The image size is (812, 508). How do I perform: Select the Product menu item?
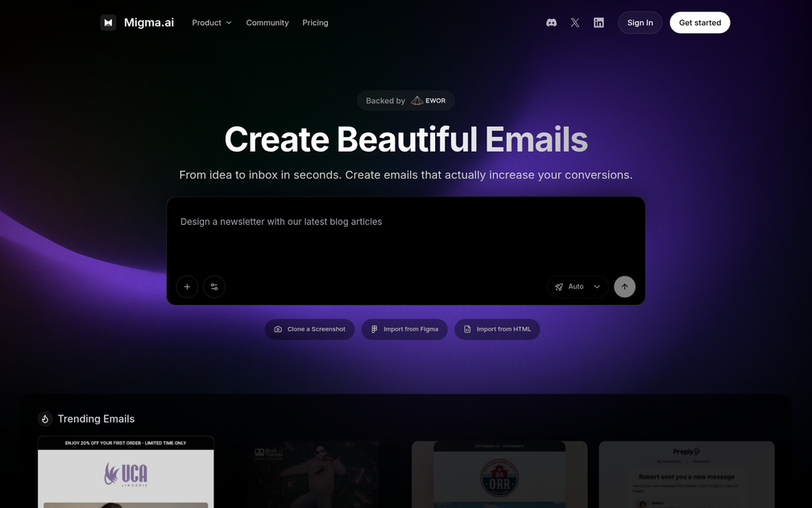[206, 23]
